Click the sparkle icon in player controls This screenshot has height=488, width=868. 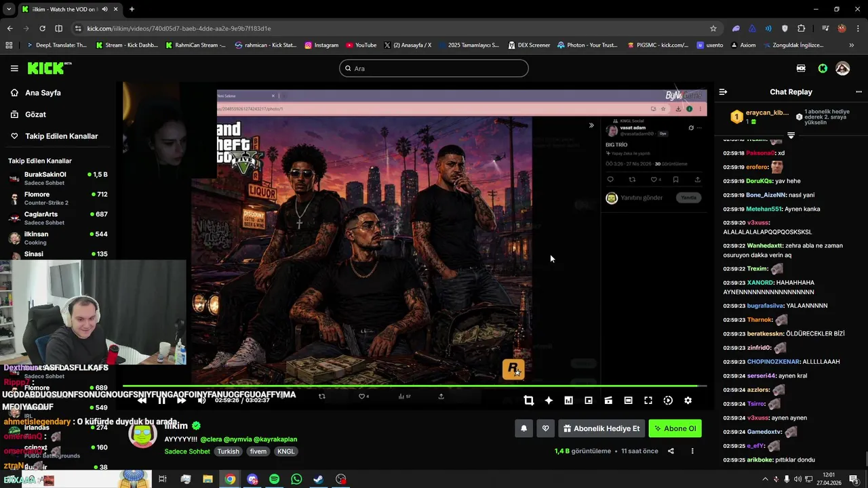click(549, 401)
